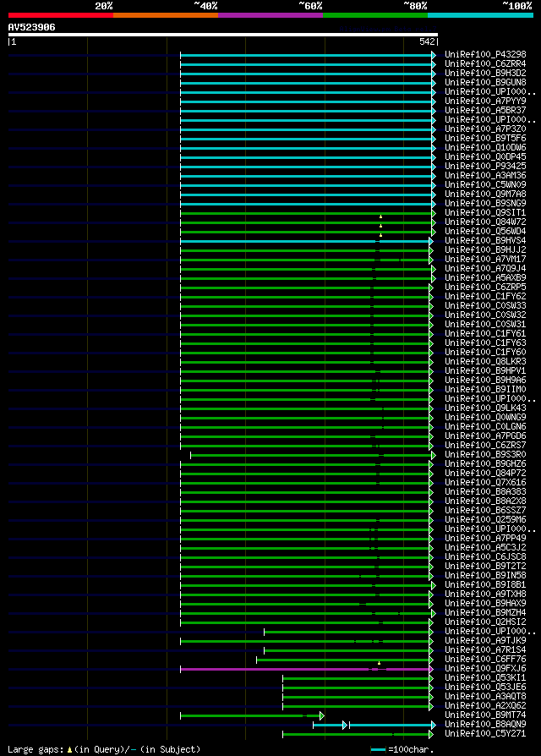
Task: Open hit UniRef100_Q84W72
Action: (x=485, y=222)
